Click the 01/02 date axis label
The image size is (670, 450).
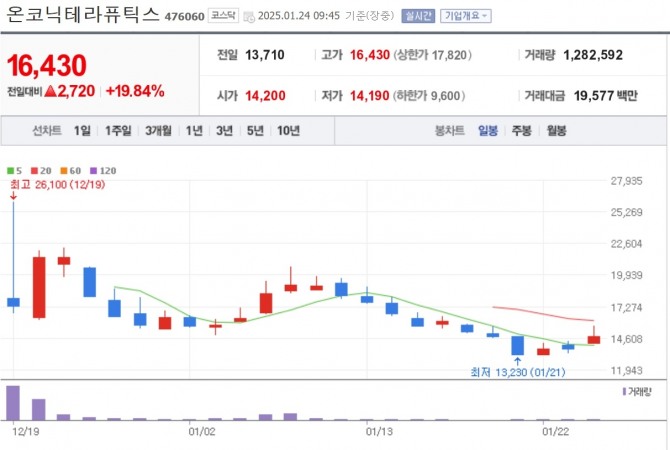(x=202, y=432)
